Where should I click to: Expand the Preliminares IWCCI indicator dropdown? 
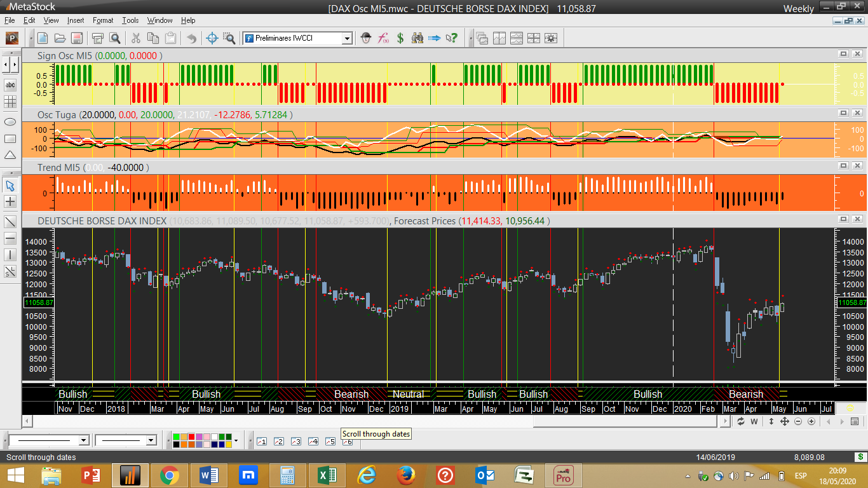347,38
